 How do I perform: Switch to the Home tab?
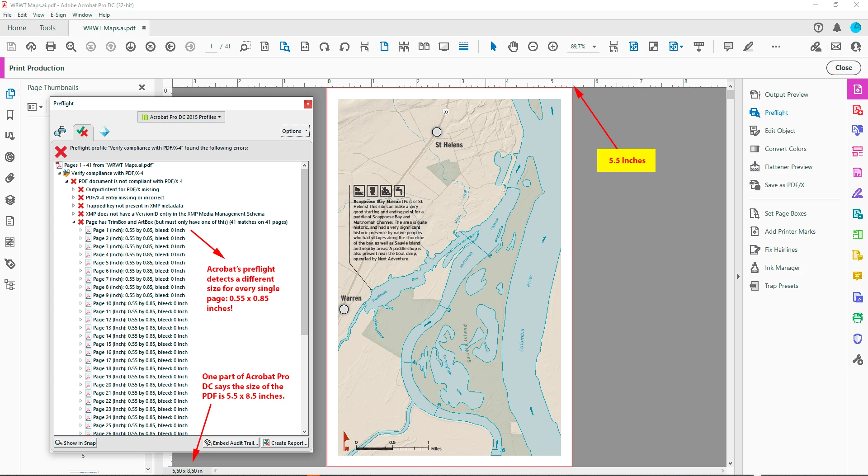coord(17,28)
